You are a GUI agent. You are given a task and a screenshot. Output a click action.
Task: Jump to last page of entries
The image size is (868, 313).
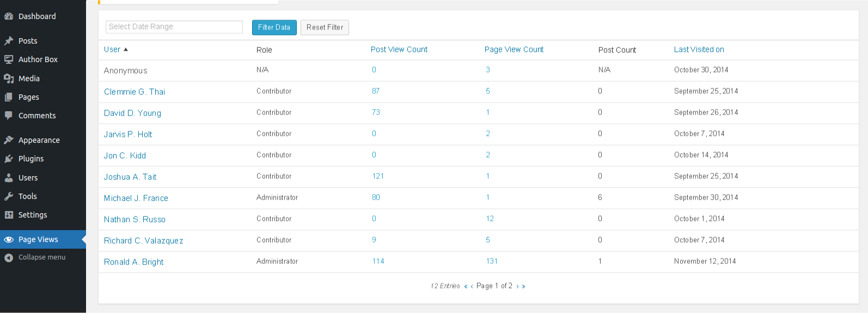[x=524, y=286]
